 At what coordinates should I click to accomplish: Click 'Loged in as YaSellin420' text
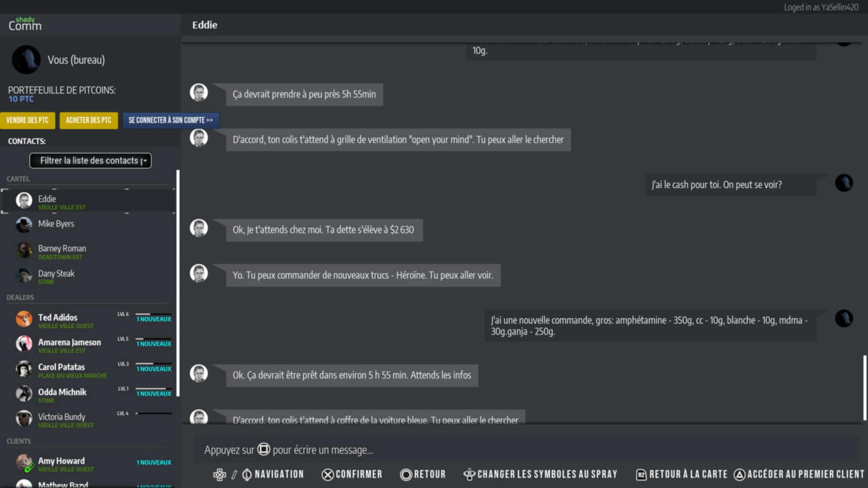pos(821,7)
